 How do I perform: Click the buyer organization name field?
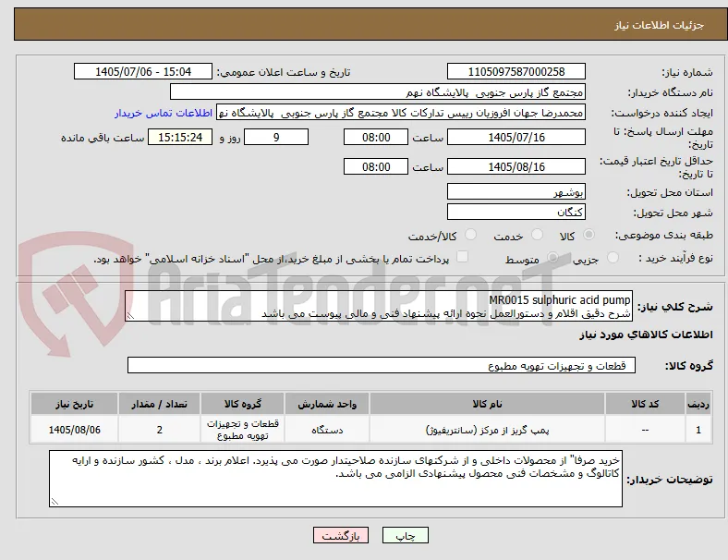378,91
